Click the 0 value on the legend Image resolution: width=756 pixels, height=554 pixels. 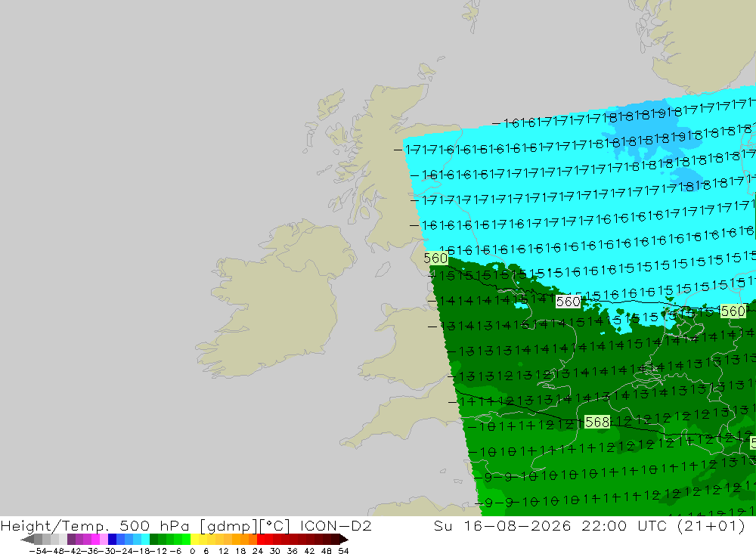coord(192,551)
